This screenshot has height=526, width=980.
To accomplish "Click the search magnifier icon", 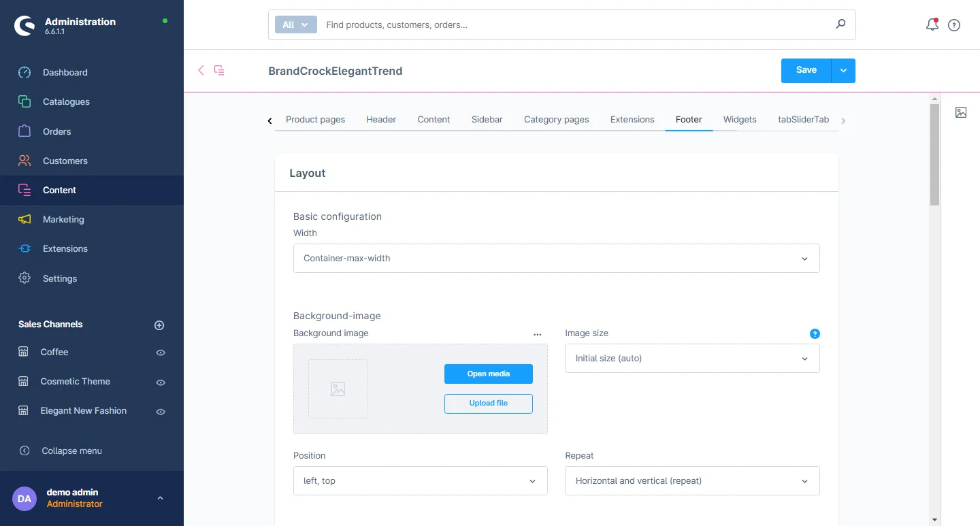I will point(840,24).
